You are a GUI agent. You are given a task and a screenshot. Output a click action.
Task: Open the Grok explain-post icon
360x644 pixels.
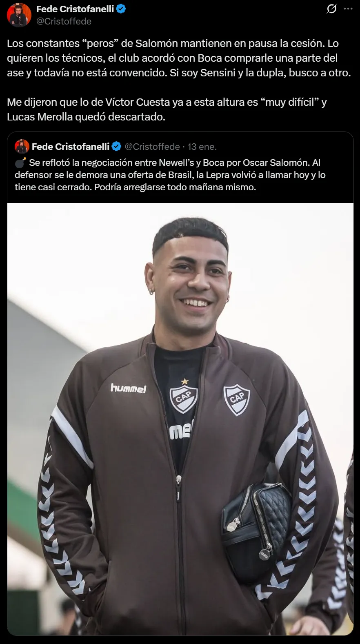pos(332,9)
